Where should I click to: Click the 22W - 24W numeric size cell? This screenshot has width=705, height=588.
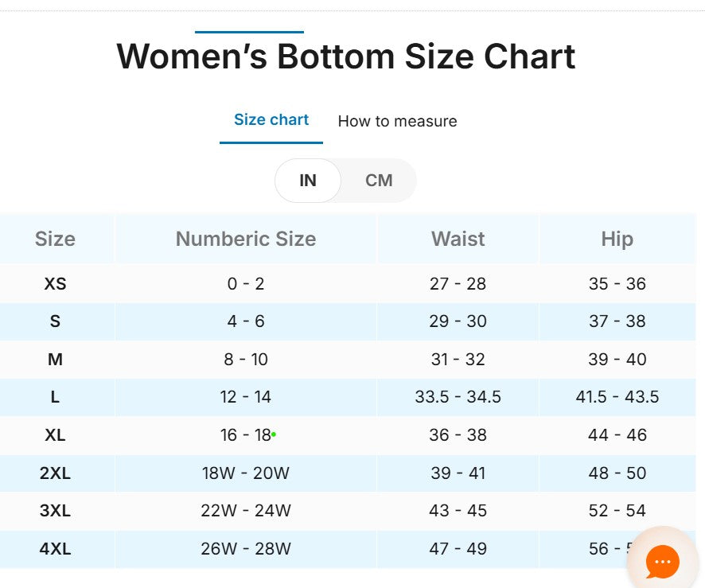245,511
